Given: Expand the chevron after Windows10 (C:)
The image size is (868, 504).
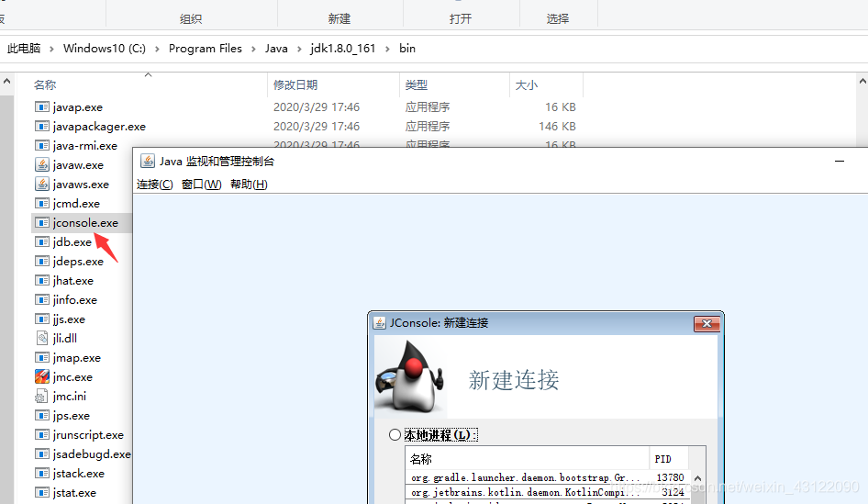Looking at the screenshot, I should (157, 49).
